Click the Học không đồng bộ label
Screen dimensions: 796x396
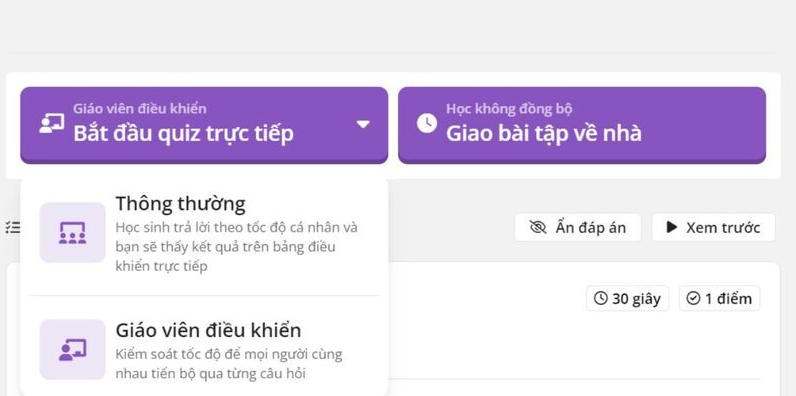509,109
